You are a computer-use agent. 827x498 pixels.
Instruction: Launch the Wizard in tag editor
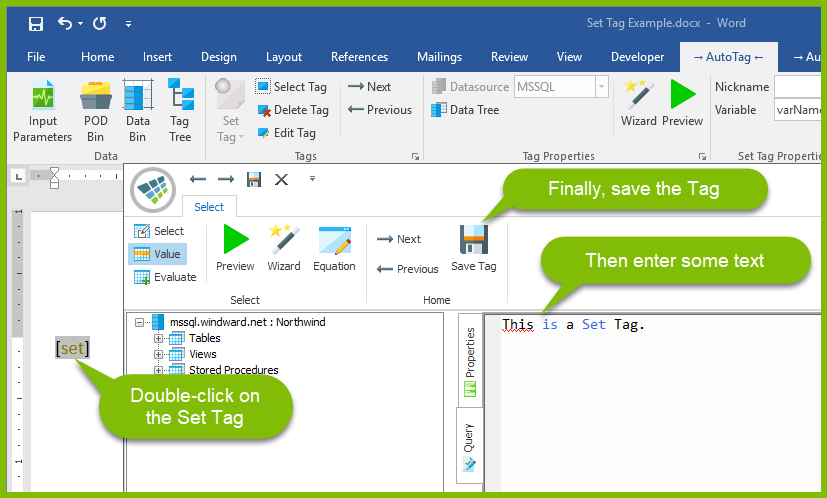coord(284,248)
